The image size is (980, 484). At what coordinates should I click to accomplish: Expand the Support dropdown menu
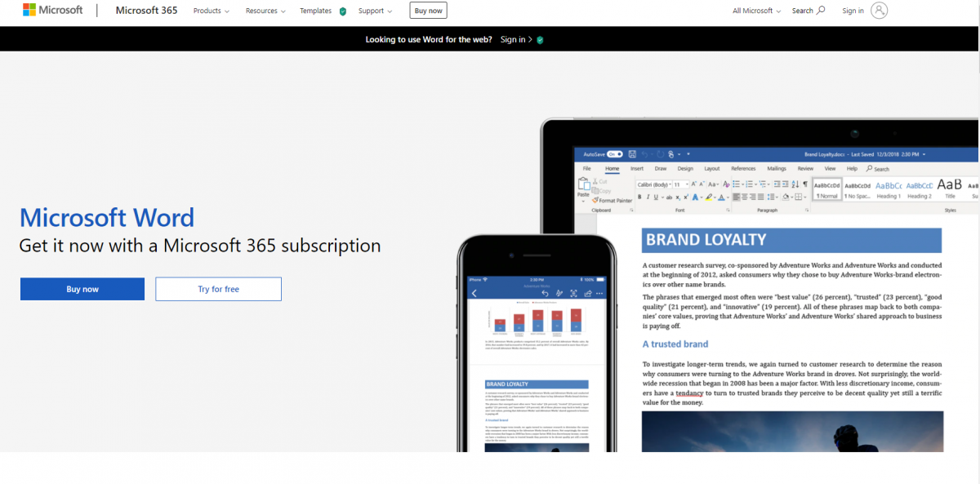click(375, 11)
